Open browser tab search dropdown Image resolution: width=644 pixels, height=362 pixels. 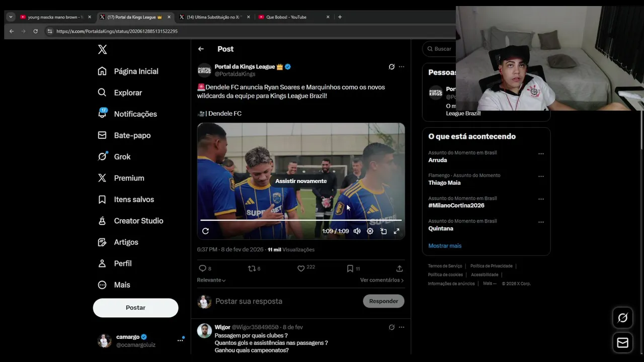point(11,17)
